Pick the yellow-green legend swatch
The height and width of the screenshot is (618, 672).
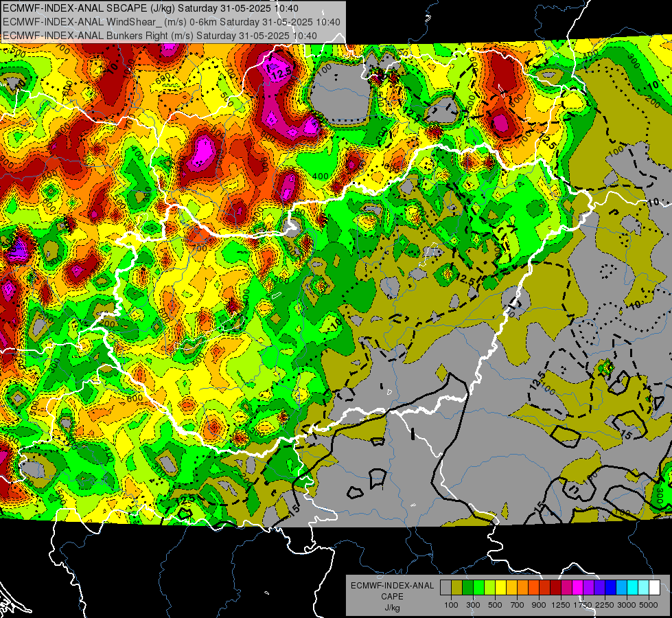coord(490,588)
